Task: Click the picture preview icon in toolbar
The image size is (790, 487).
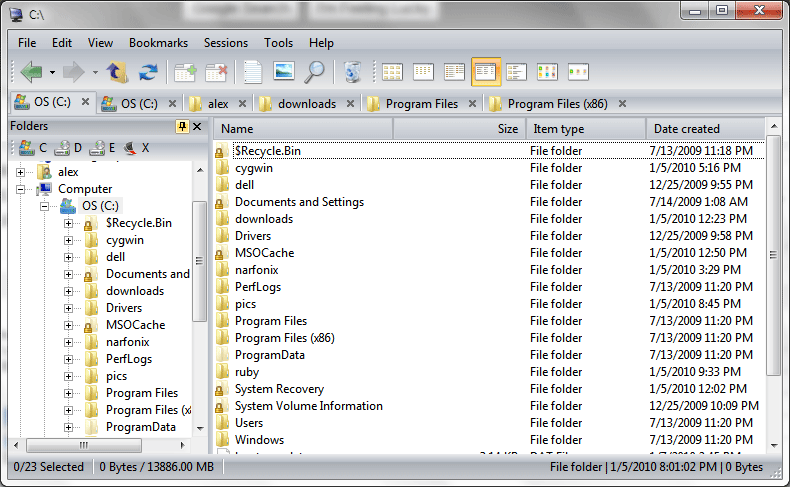Action: tap(284, 71)
